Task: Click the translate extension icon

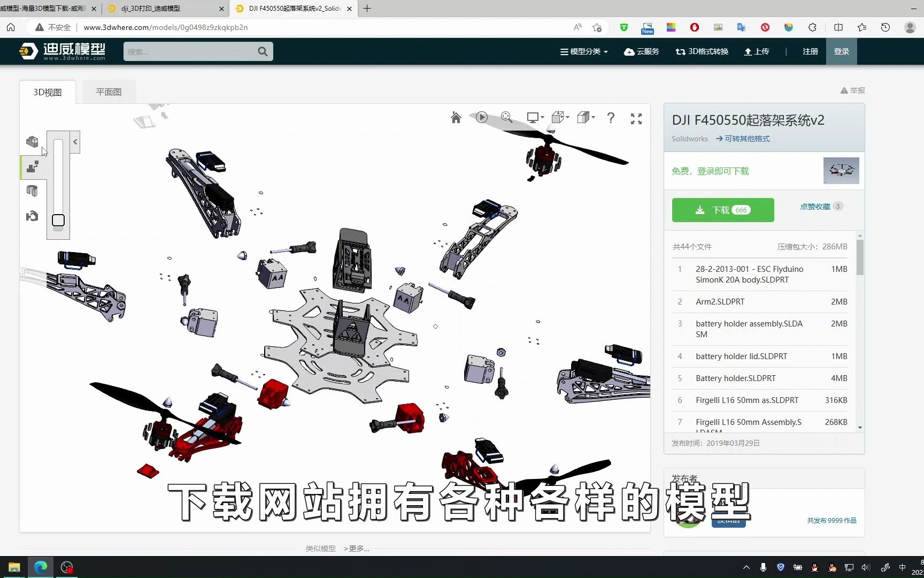Action: (x=742, y=27)
